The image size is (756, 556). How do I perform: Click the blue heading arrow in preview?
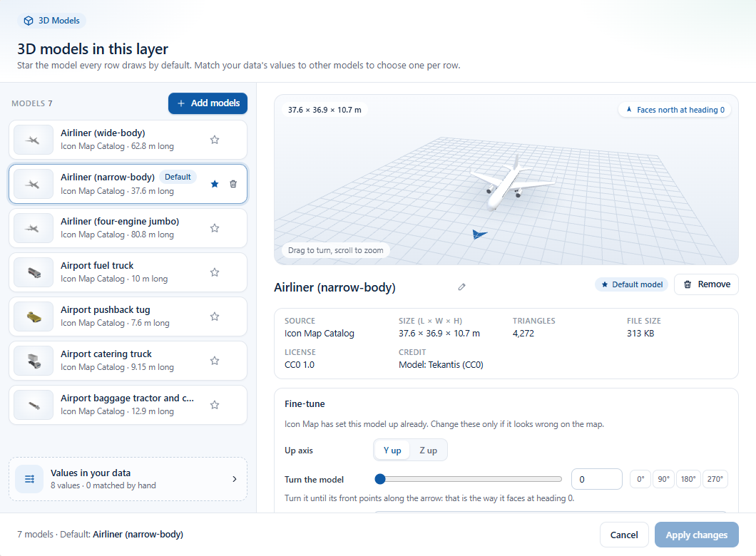479,235
